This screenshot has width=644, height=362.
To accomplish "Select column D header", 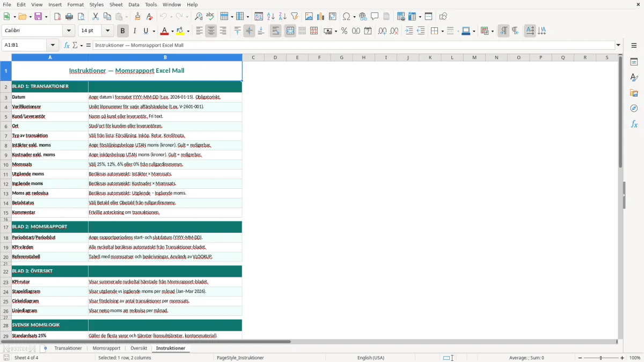I will [x=275, y=57].
